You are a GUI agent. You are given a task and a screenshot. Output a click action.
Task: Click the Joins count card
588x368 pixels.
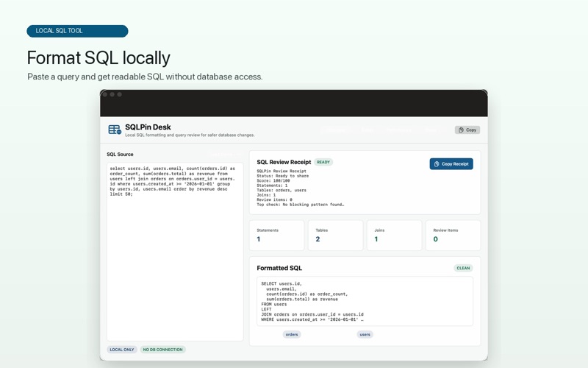394,236
